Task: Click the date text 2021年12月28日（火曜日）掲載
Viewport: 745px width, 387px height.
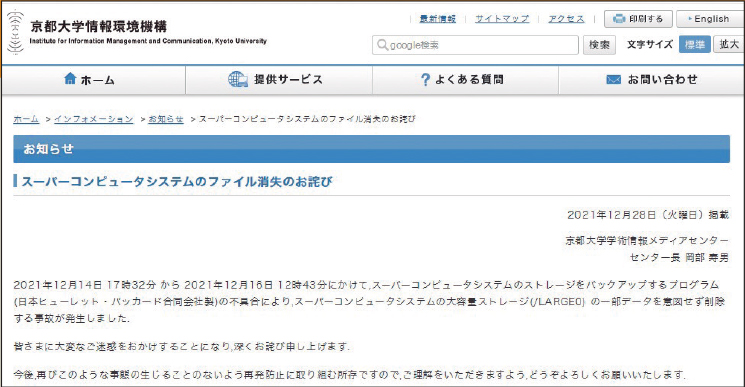Action: pos(648,215)
